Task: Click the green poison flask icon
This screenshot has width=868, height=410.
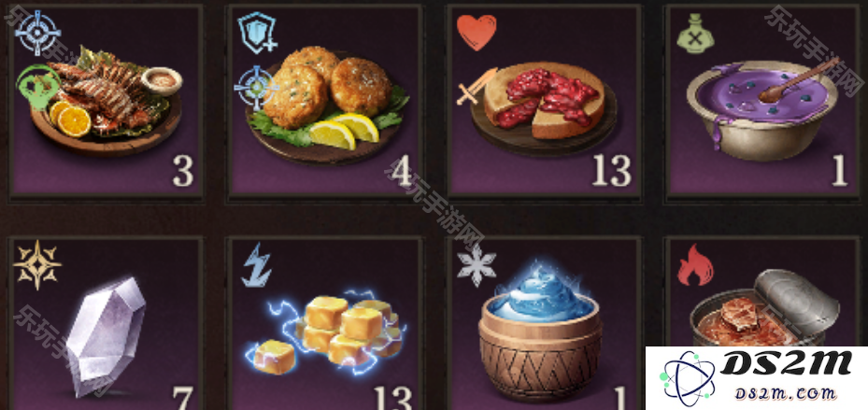Action: tap(695, 34)
